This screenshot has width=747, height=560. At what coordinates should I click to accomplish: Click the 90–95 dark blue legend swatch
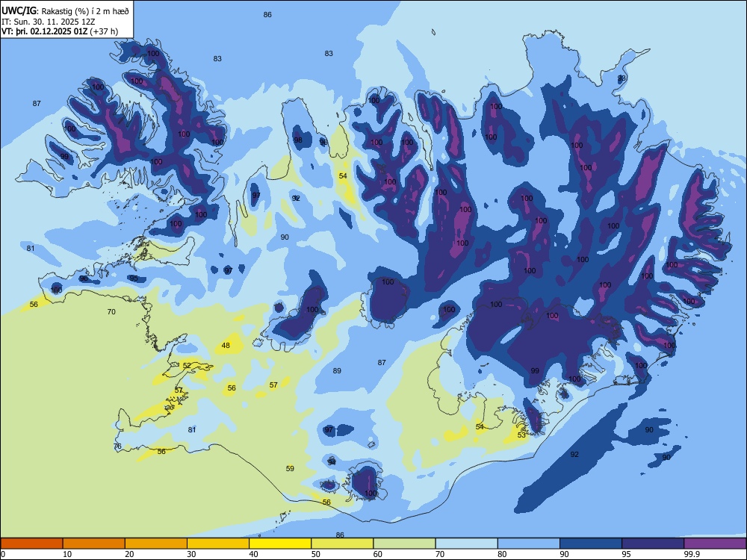tap(591, 544)
